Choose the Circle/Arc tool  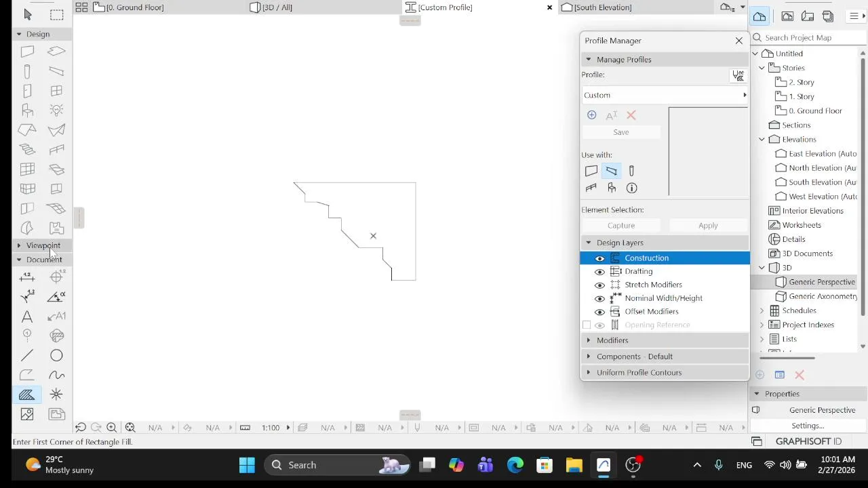pyautogui.click(x=56, y=355)
